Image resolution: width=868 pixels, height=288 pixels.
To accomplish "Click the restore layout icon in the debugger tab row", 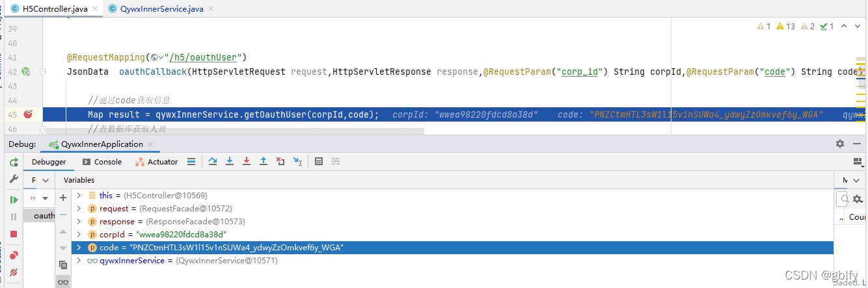I will [x=858, y=162].
